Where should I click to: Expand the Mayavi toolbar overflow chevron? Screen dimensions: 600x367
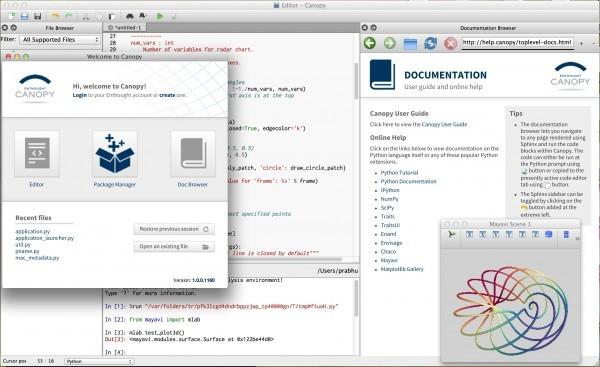pyautogui.click(x=577, y=238)
